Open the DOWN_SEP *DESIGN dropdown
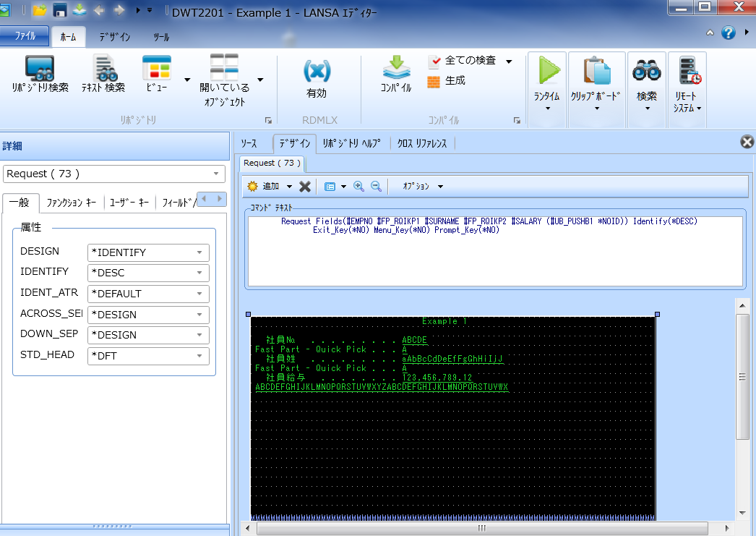756x536 pixels. click(x=148, y=335)
